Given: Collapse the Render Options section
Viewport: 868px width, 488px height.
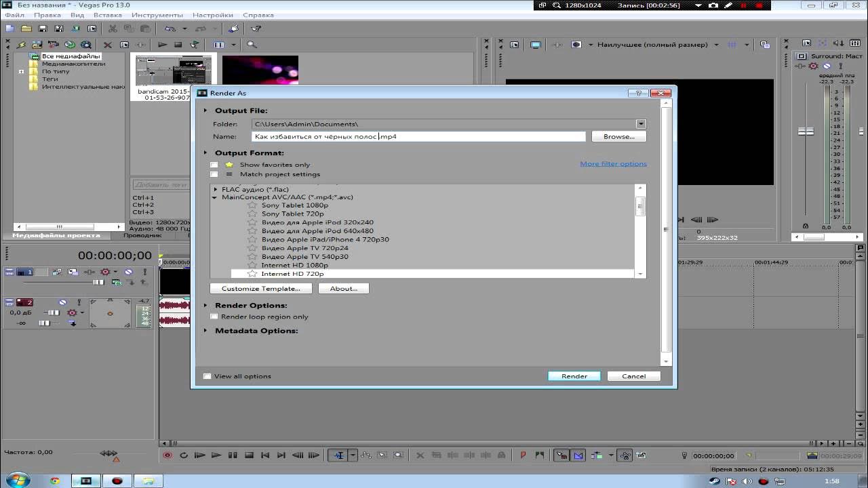Looking at the screenshot, I should (x=205, y=306).
